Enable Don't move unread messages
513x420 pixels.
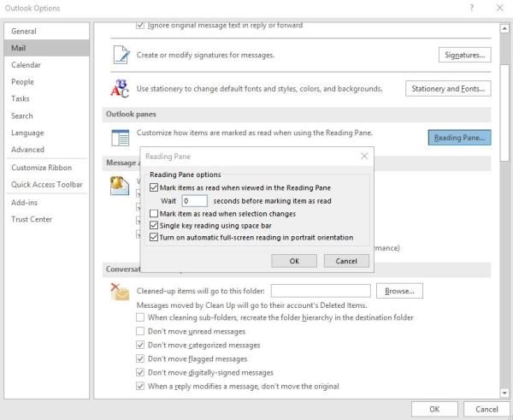point(140,331)
